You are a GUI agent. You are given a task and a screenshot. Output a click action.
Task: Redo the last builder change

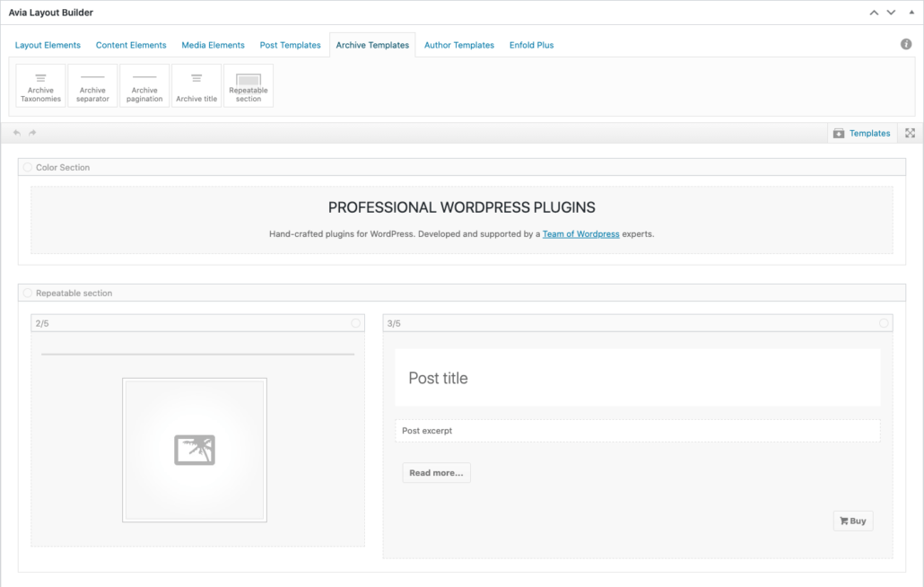32,133
